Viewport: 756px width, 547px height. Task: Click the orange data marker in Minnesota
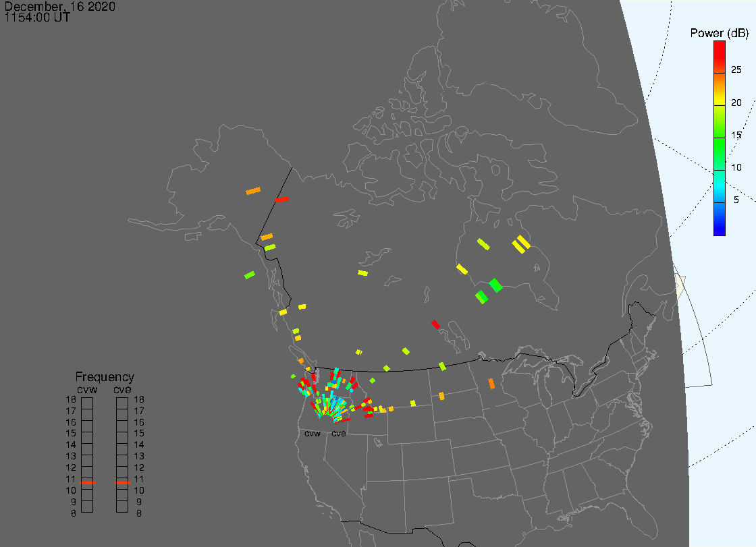point(491,384)
